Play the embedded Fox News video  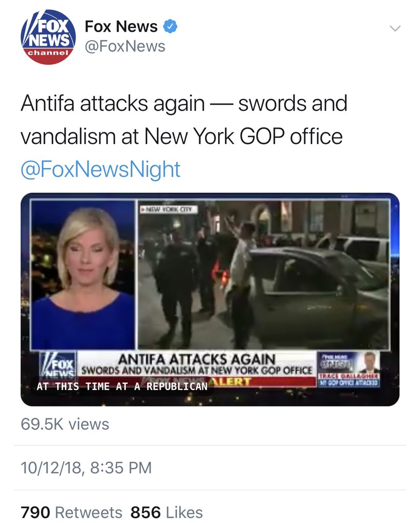pos(210,299)
